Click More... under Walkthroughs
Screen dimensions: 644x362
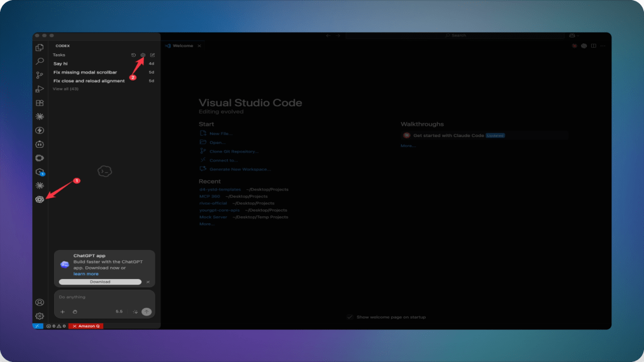(408, 146)
